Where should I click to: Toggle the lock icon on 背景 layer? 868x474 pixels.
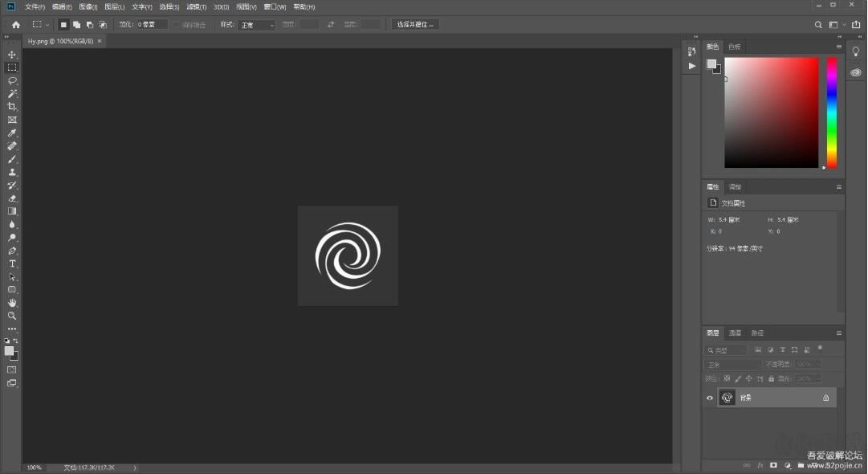tap(825, 398)
